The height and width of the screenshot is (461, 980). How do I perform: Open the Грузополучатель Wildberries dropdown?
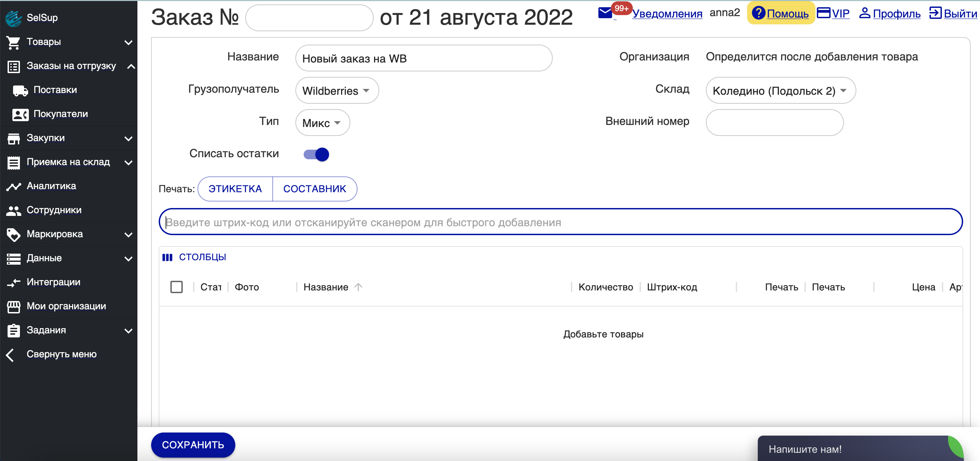(x=337, y=91)
